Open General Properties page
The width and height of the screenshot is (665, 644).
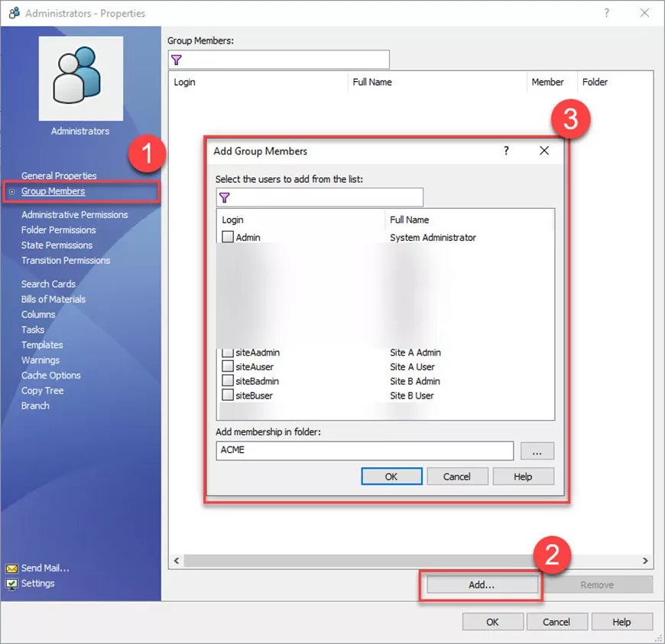59,176
